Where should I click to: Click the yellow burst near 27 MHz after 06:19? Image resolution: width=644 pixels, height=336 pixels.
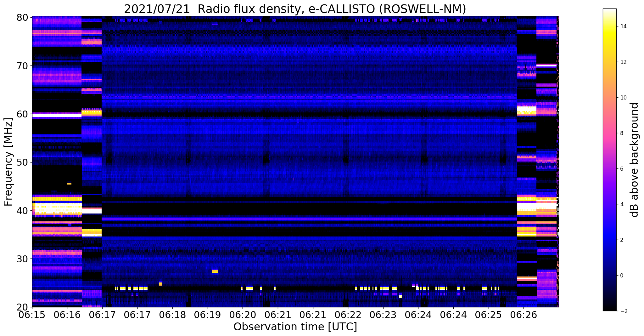tap(215, 271)
